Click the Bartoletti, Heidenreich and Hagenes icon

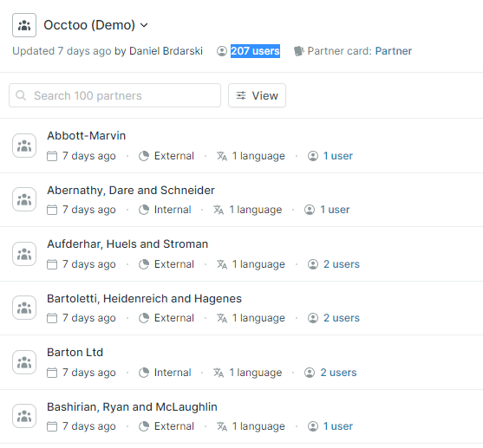click(x=24, y=308)
